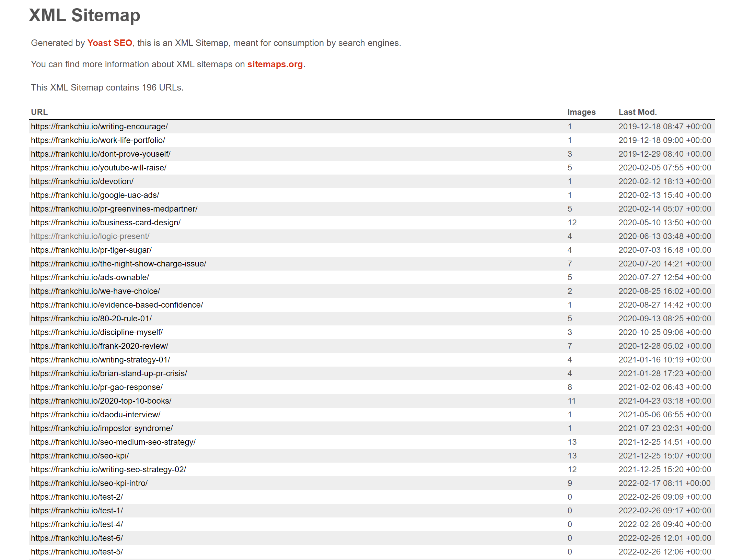Click the test-6 URL link

click(77, 538)
